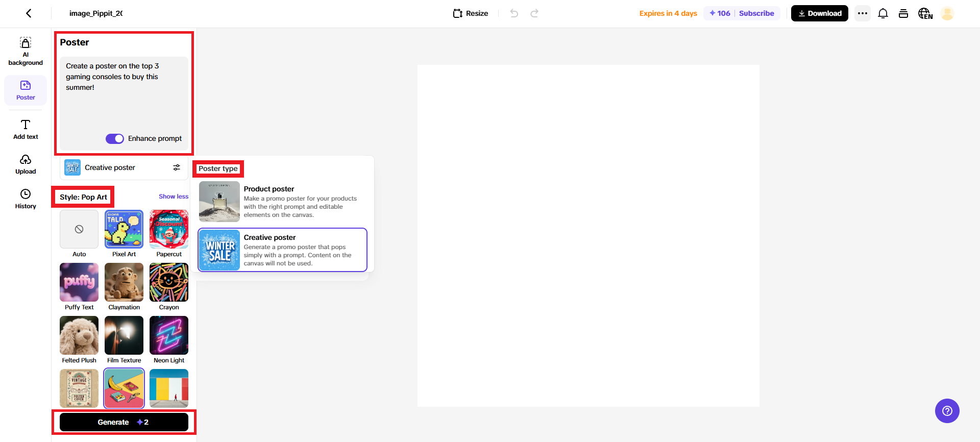The width and height of the screenshot is (980, 442).
Task: Open the Upload panel
Action: [x=26, y=164]
